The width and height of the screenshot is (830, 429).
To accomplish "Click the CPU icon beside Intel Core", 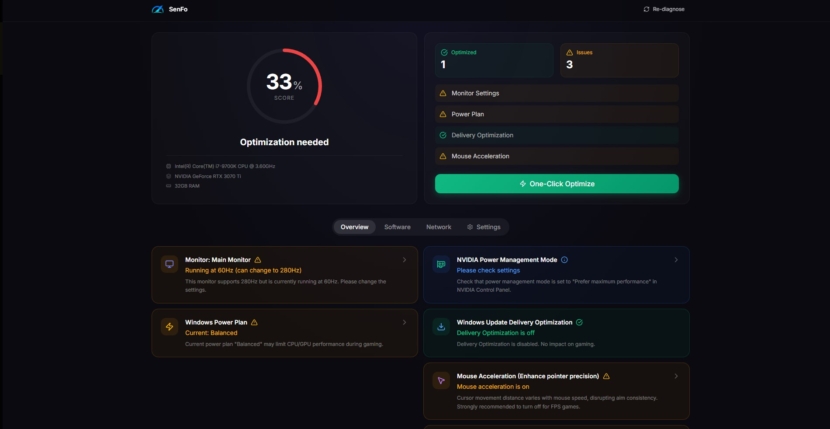I will pyautogui.click(x=169, y=166).
